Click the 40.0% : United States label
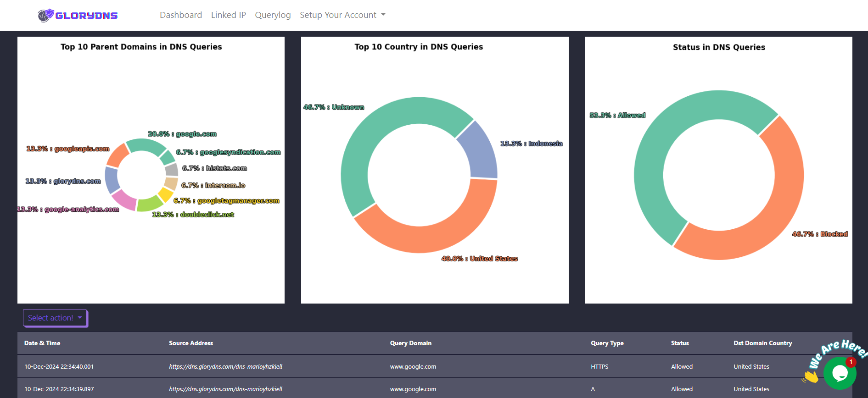Image resolution: width=868 pixels, height=398 pixels. tap(480, 259)
